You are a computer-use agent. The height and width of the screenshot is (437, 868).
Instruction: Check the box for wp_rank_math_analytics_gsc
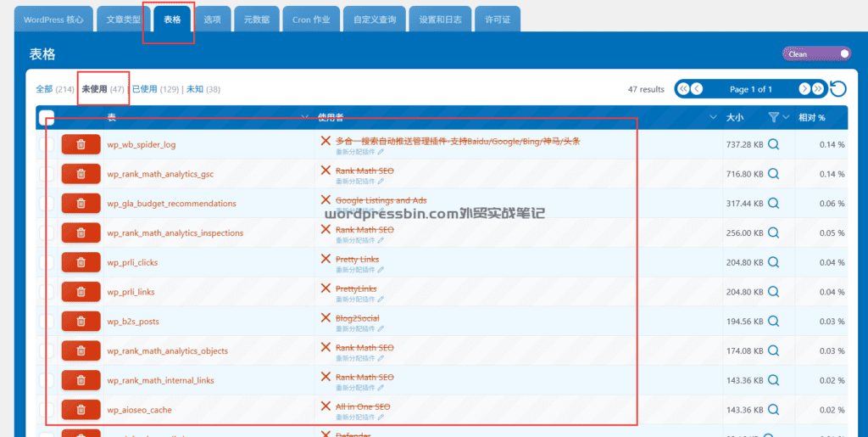click(x=47, y=174)
